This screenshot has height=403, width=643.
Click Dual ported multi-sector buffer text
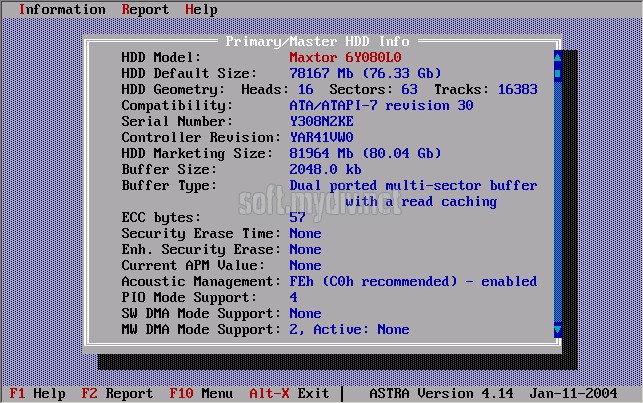[413, 185]
